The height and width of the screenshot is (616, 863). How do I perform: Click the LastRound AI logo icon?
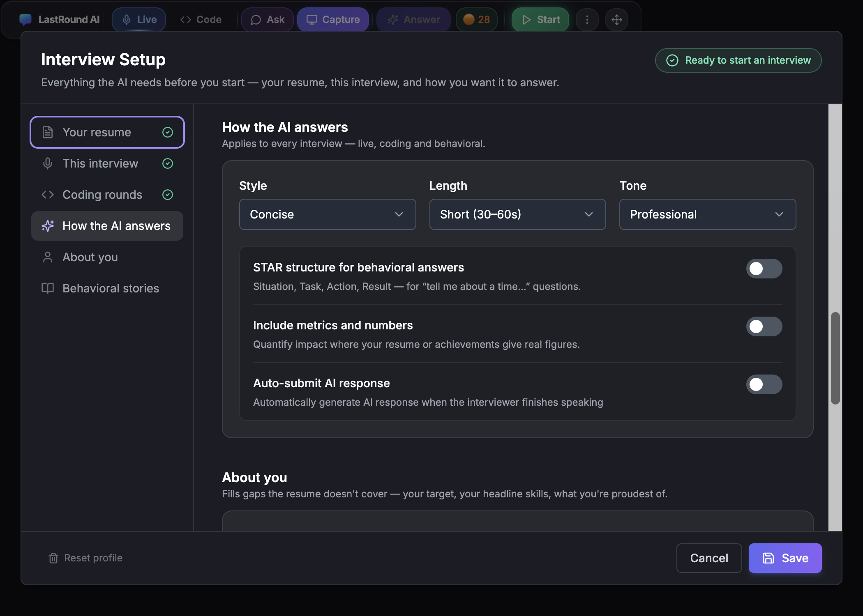(25, 19)
